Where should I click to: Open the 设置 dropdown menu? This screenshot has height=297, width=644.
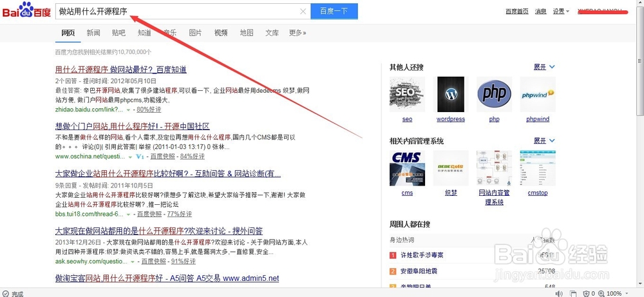(x=561, y=12)
